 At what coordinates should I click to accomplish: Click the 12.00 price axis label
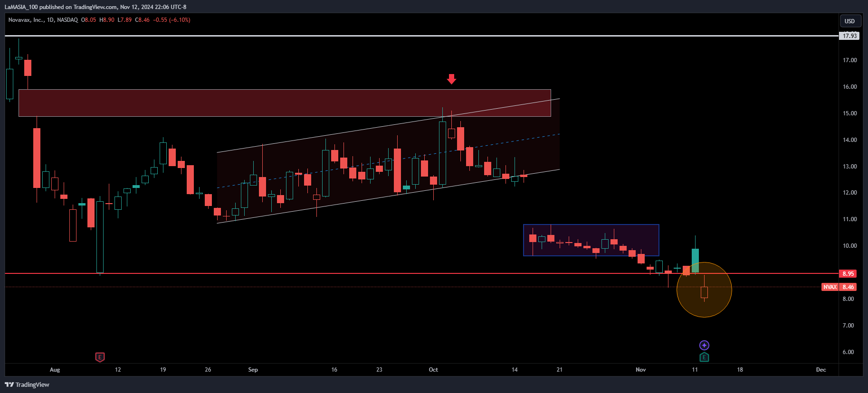tap(849, 193)
